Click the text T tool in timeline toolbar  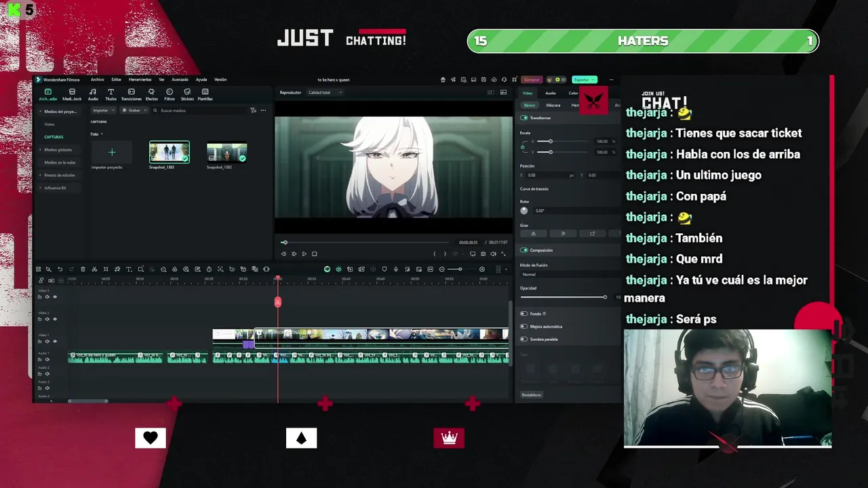click(129, 269)
